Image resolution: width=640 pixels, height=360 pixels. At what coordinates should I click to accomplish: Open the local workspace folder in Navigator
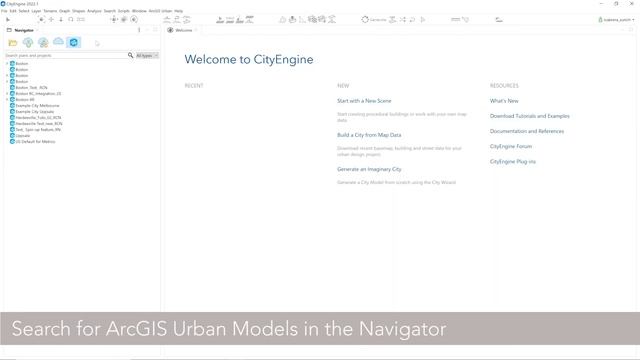[x=13, y=42]
